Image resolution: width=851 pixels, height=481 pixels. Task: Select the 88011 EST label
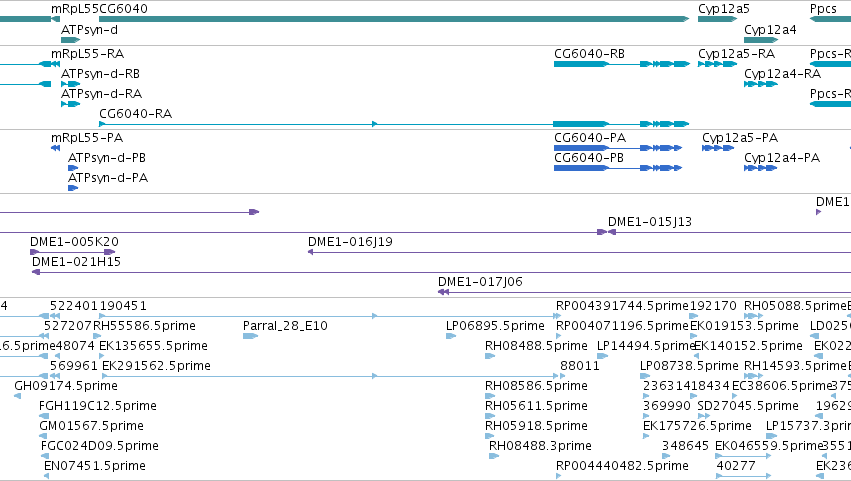coord(580,366)
